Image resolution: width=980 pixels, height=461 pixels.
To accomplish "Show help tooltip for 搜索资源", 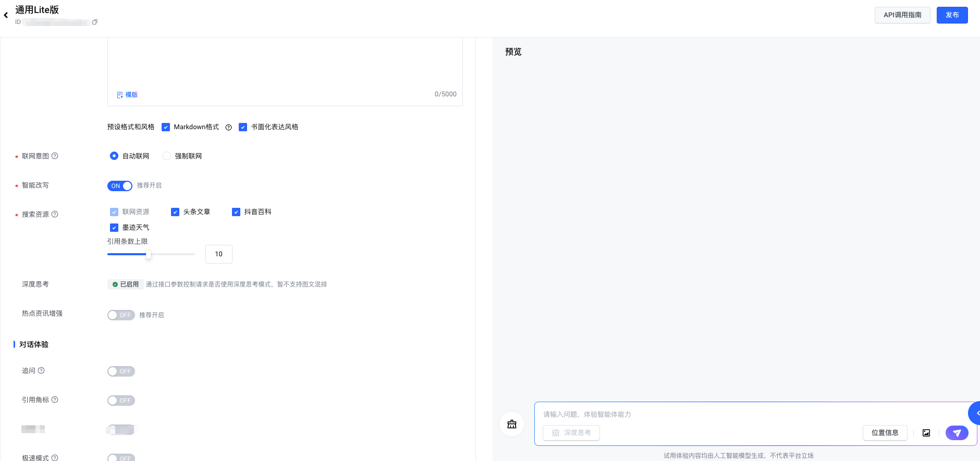I will click(x=55, y=214).
